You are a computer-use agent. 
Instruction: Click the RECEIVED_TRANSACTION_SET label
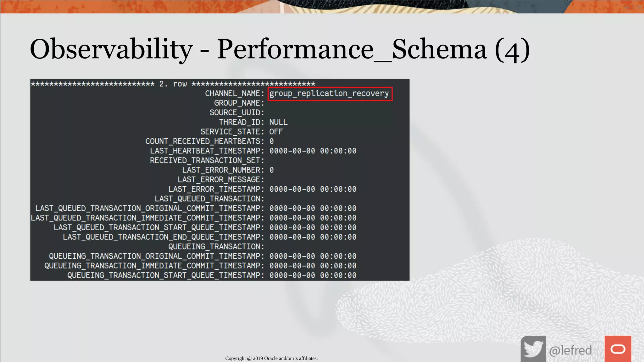click(207, 161)
